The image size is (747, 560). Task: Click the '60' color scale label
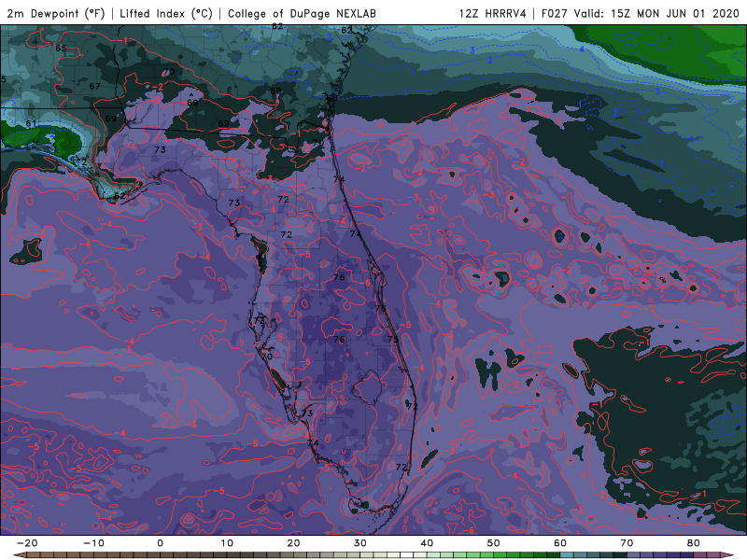(560, 543)
